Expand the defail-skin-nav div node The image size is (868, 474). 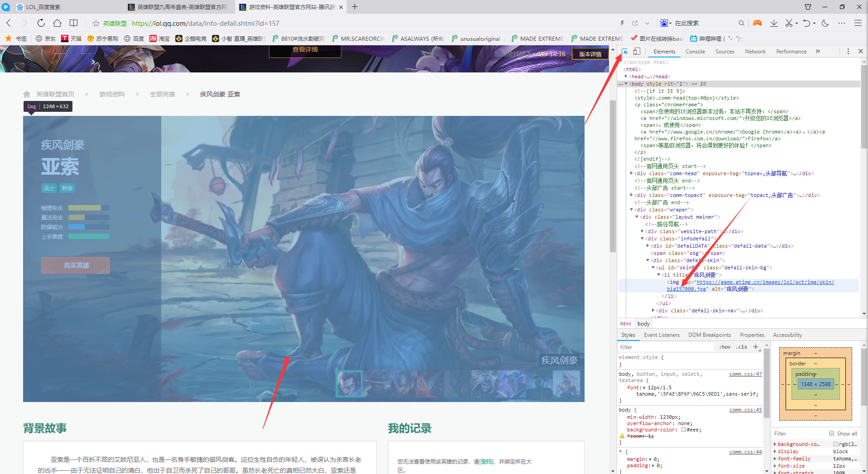tap(653, 311)
